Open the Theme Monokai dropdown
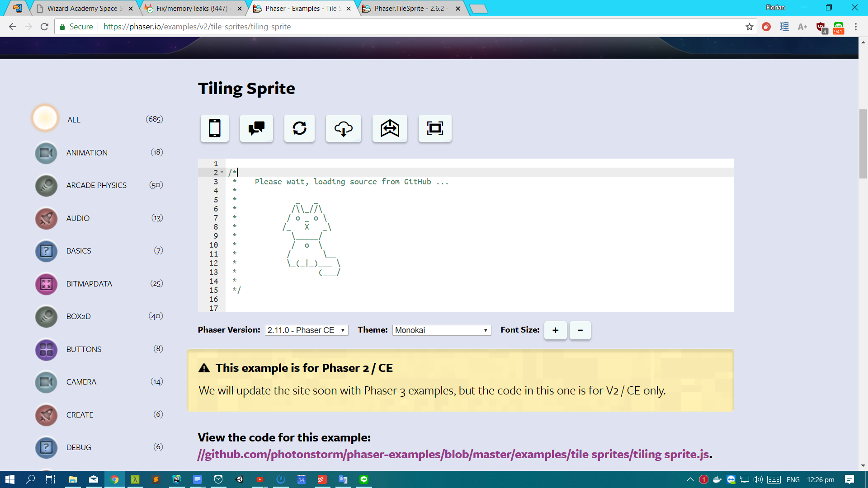The image size is (868, 488). click(x=441, y=330)
